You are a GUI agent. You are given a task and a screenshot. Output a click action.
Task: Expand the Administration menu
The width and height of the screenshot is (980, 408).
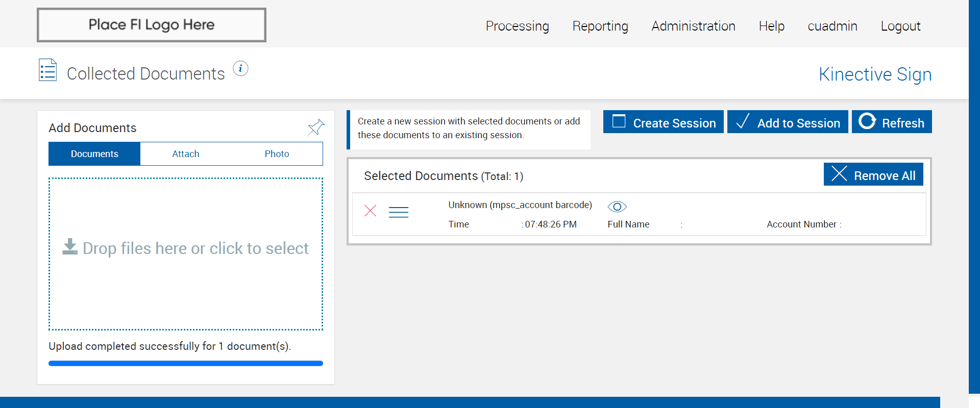[x=693, y=26]
